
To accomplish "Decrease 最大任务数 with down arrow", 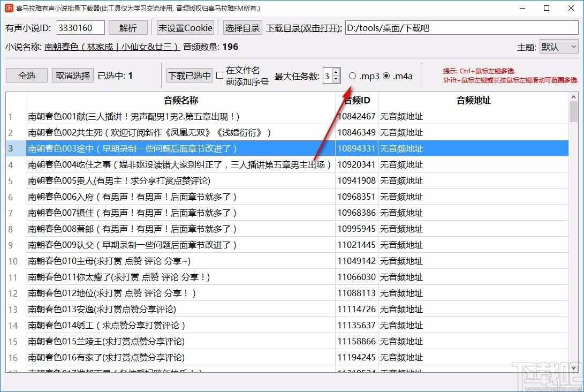I will click(336, 79).
